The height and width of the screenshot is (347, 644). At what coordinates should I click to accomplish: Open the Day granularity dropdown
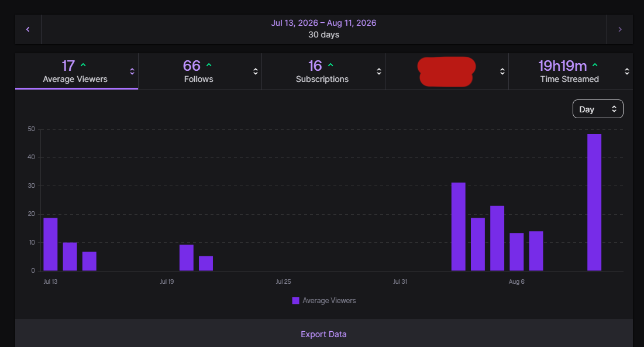pos(598,109)
